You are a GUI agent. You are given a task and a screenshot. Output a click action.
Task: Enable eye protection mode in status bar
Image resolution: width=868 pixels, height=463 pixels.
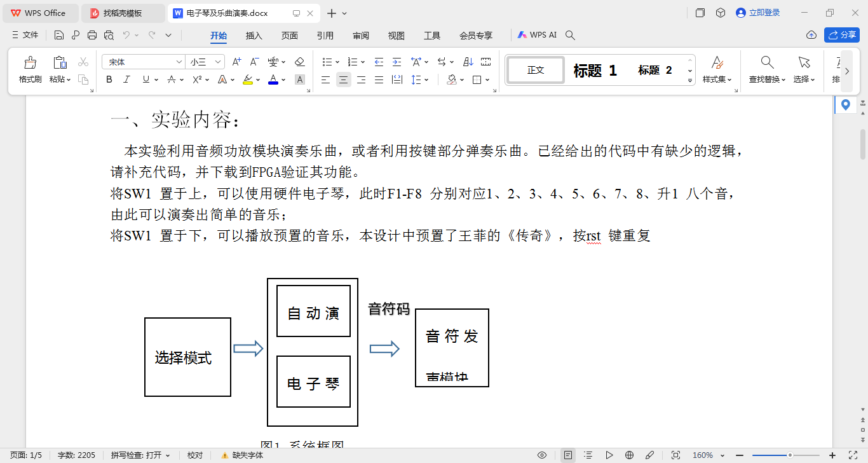[541, 455]
